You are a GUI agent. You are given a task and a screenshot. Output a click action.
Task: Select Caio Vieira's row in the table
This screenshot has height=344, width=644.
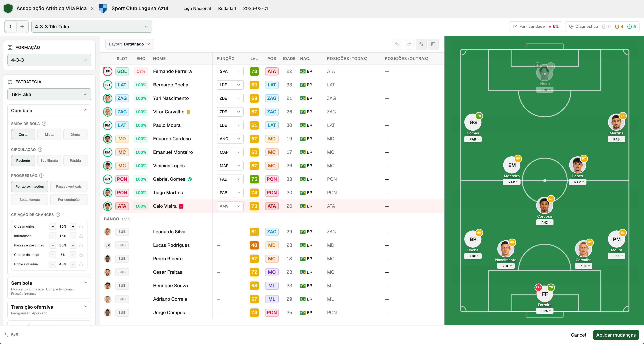coord(272,206)
